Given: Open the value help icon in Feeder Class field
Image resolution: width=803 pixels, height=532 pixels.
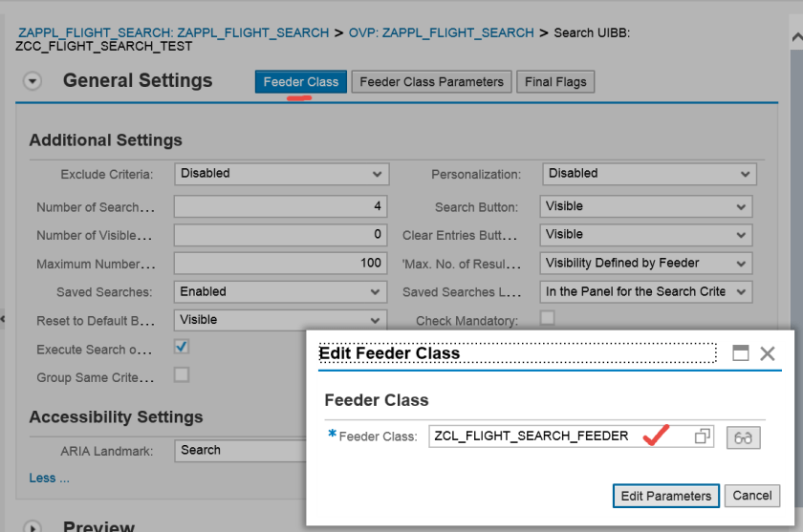Looking at the screenshot, I should tap(702, 436).
